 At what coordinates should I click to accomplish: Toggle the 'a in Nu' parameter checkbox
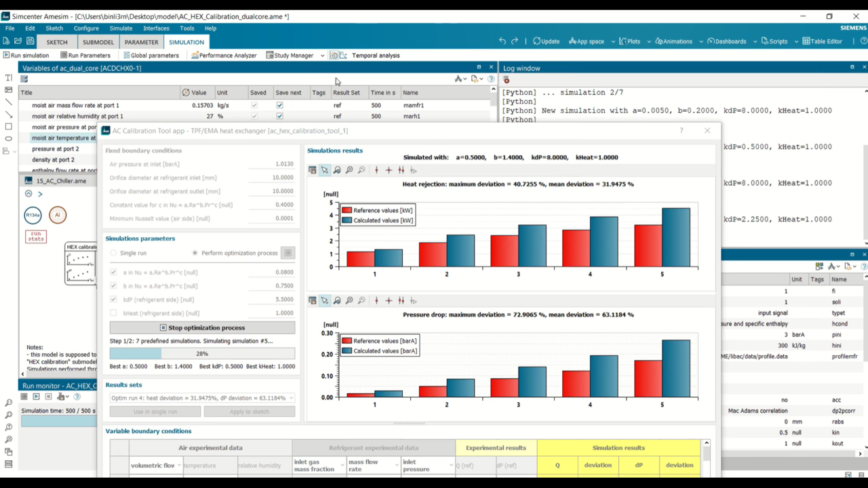[x=113, y=272]
